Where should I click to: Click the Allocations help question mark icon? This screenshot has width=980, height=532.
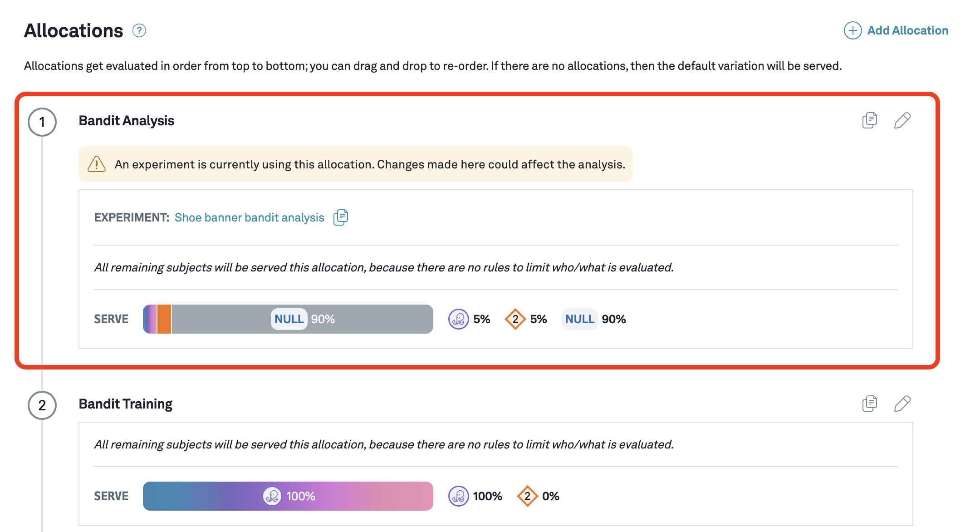point(139,31)
